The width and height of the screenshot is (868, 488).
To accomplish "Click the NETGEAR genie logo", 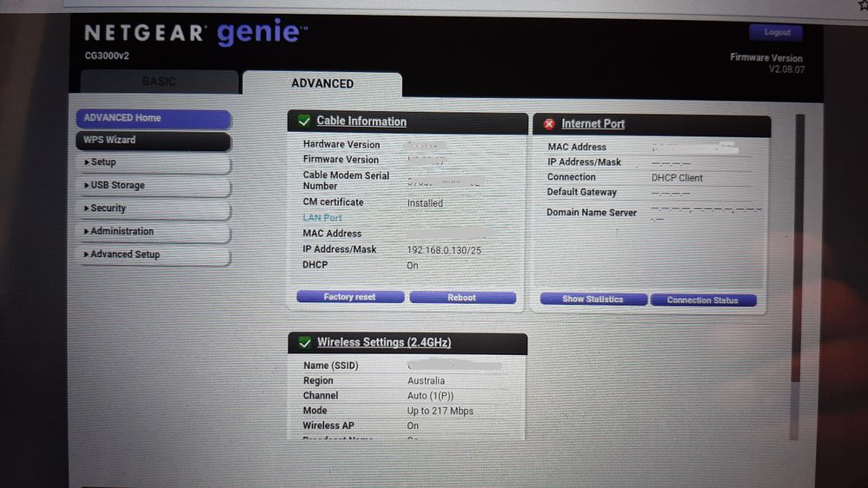I will tap(195, 33).
